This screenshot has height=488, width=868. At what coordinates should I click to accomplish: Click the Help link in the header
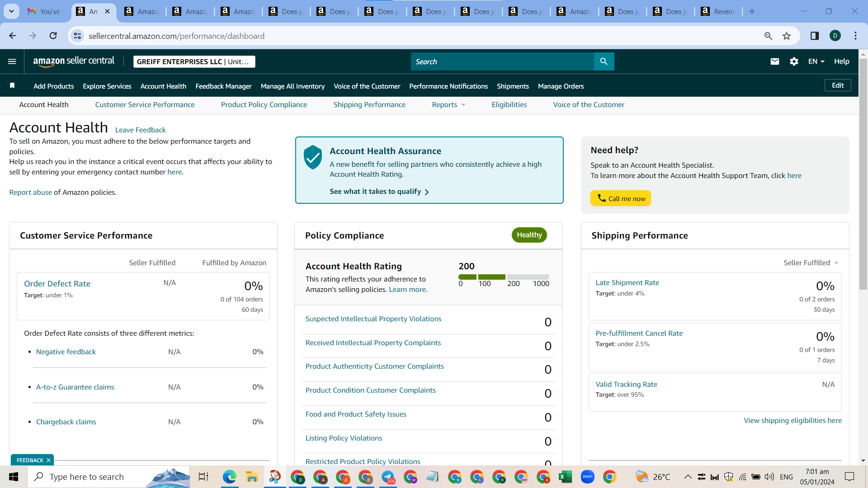coord(841,61)
